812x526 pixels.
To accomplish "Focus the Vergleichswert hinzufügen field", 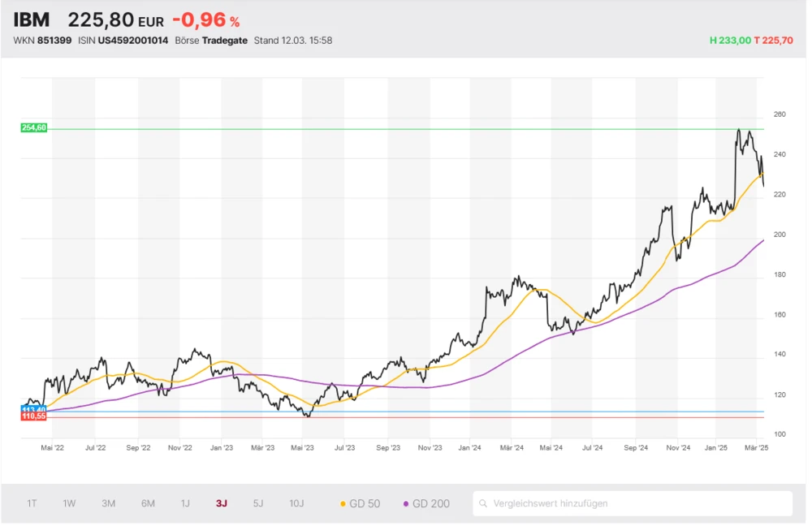I will [x=633, y=503].
